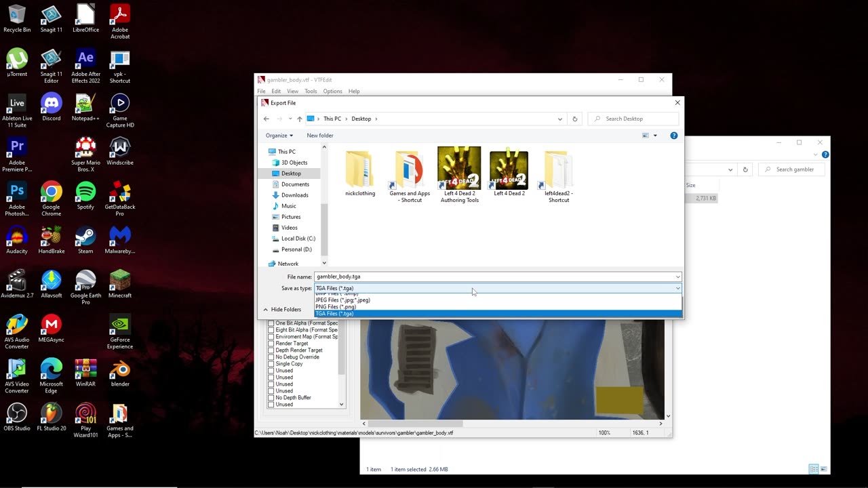Open the VTFEdit Edit menu

(x=276, y=91)
